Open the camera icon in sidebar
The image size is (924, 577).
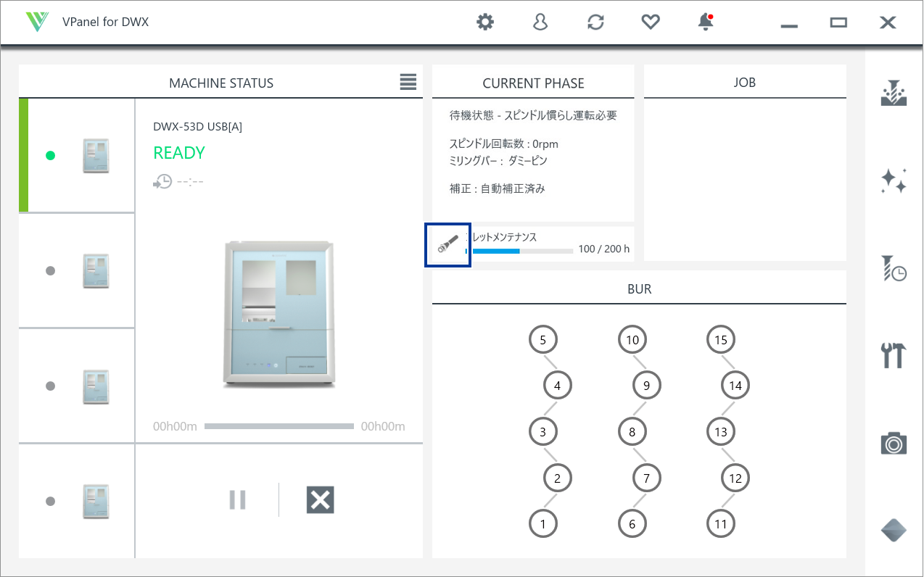point(894,442)
